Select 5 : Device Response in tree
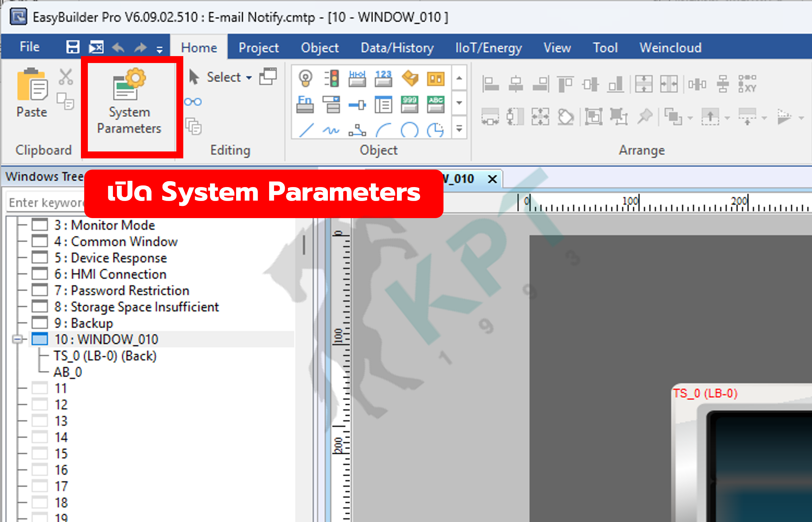812x522 pixels. click(111, 258)
